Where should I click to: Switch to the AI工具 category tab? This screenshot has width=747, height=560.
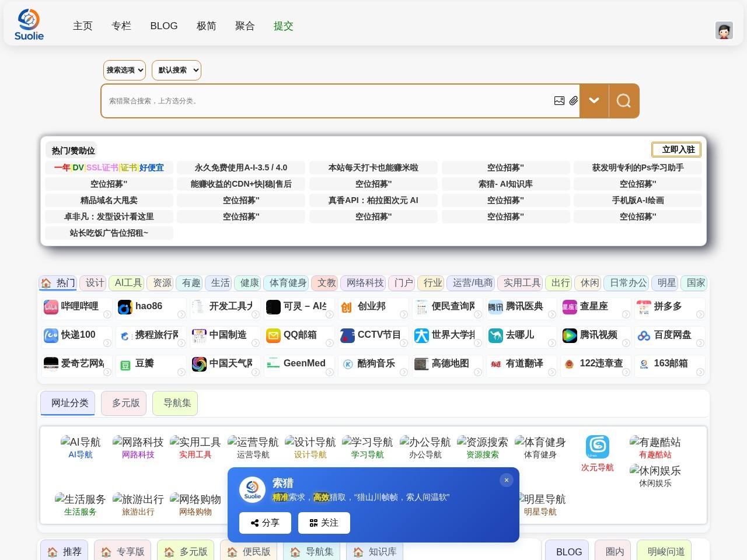[128, 283]
